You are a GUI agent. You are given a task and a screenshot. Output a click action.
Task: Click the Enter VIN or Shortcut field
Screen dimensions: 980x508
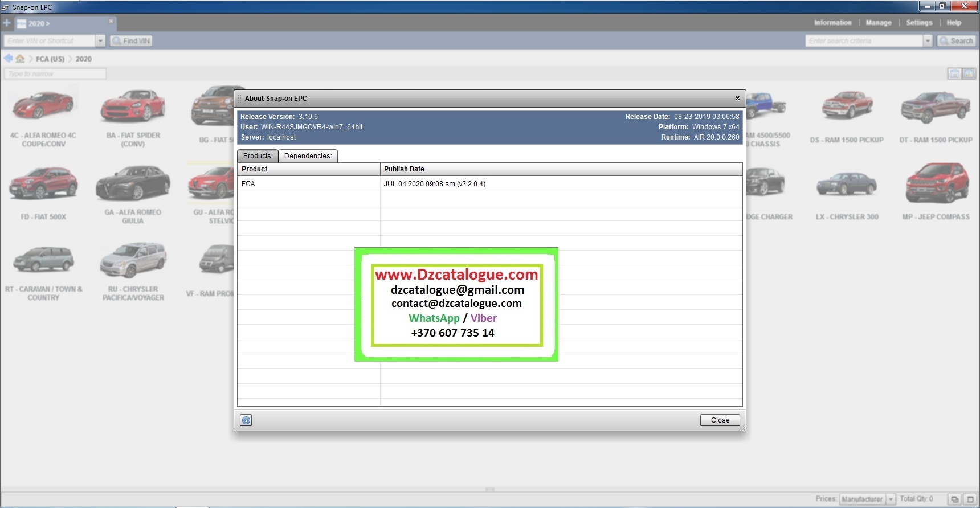[50, 41]
